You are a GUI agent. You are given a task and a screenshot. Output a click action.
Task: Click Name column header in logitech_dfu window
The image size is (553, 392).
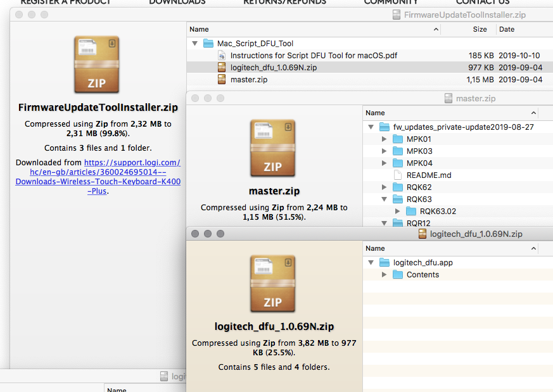pyautogui.click(x=375, y=248)
